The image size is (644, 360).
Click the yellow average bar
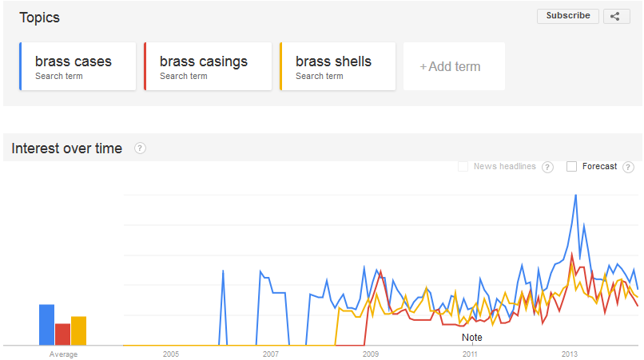79,330
